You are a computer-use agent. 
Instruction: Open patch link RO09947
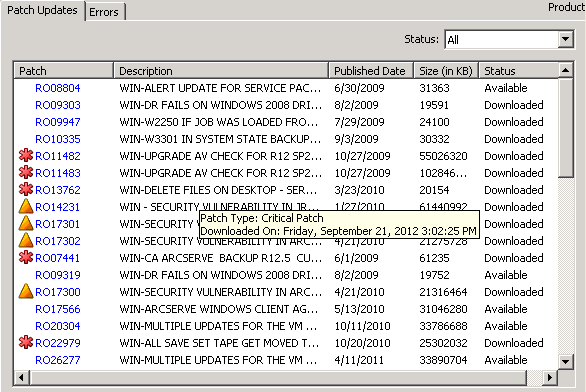58,122
